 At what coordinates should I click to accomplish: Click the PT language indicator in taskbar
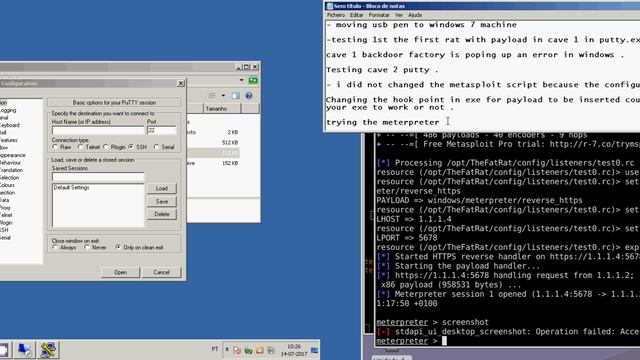point(215,349)
